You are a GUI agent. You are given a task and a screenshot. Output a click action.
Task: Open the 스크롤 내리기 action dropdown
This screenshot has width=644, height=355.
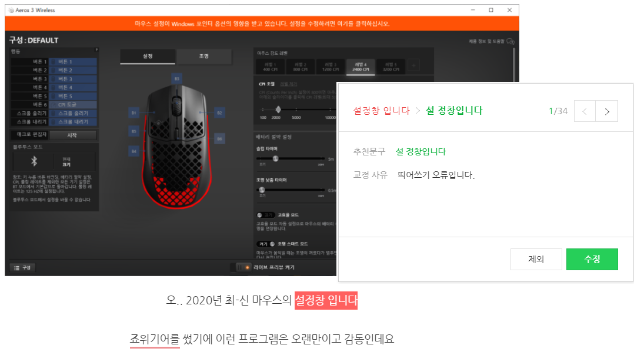pyautogui.click(x=73, y=122)
